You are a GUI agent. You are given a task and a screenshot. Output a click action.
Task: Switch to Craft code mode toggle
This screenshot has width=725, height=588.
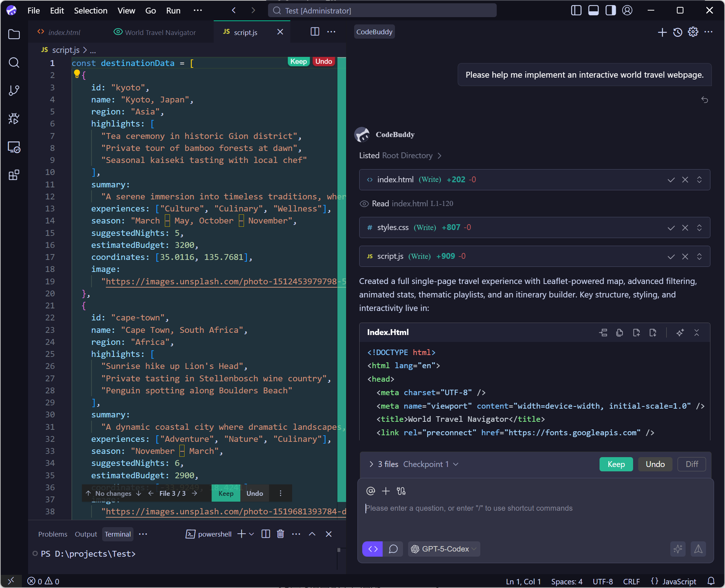[373, 549]
